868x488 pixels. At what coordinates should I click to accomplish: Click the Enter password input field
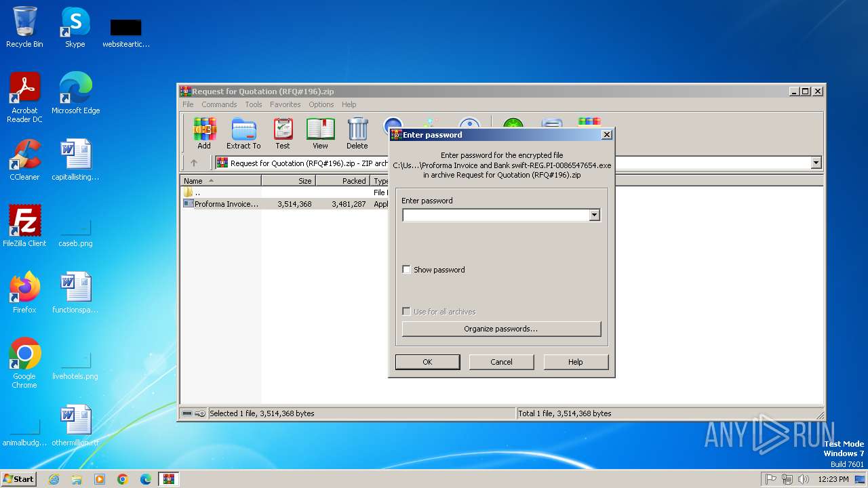[496, 216]
